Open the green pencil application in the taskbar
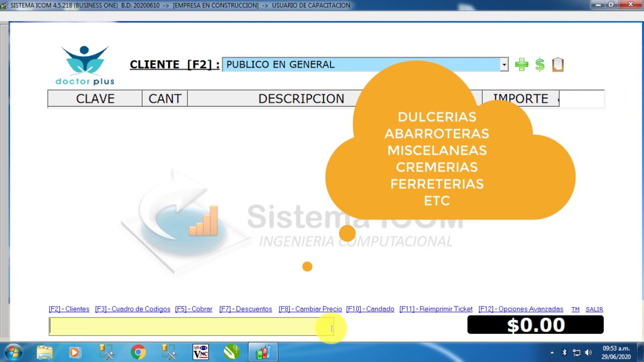Viewport: 644px width, 362px height. click(x=232, y=352)
